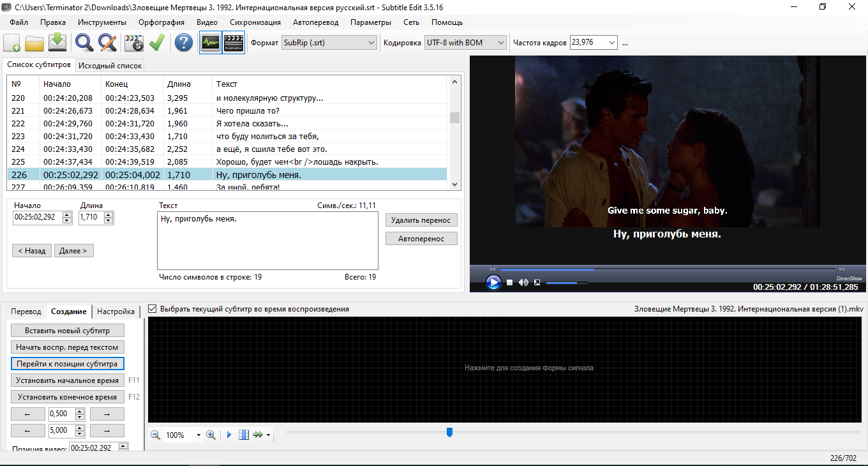
Task: Open the Орфография menu
Action: coord(161,22)
